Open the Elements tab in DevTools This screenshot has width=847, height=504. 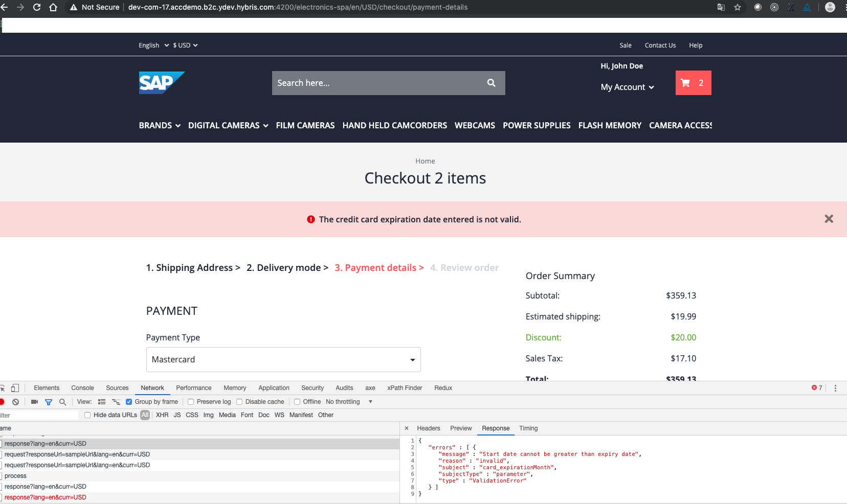(47, 388)
